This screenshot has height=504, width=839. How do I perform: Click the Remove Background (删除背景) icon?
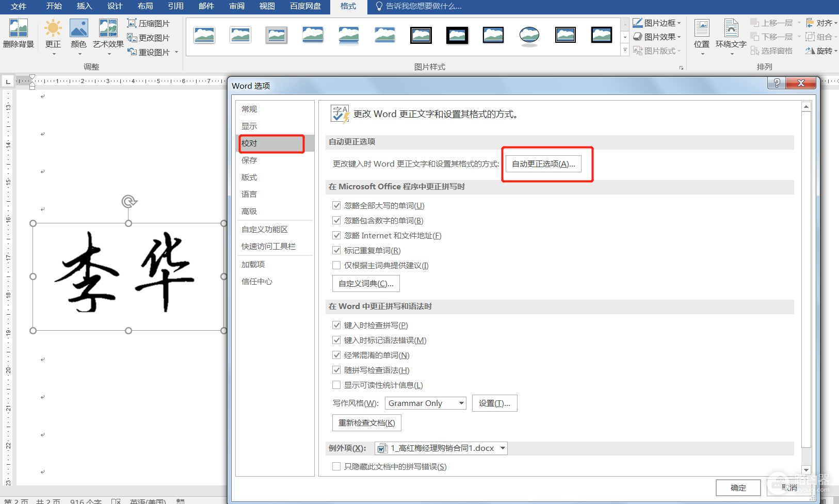click(x=18, y=29)
